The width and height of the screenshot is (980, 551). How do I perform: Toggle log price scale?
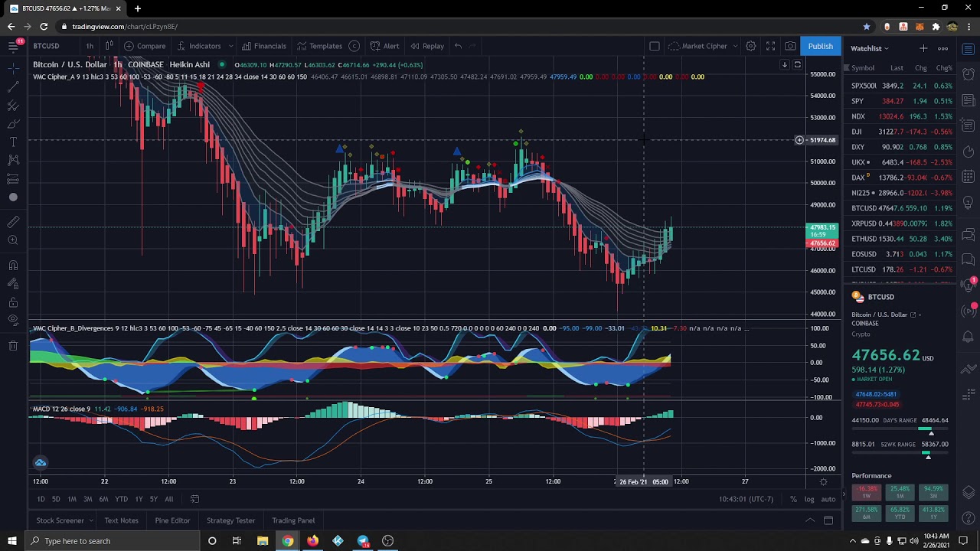point(809,499)
